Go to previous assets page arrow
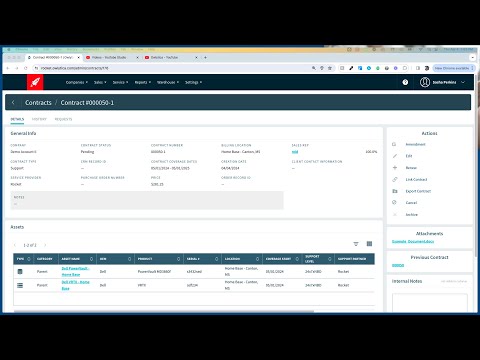Screen dimensions: 480x360 pyautogui.click(x=15, y=245)
